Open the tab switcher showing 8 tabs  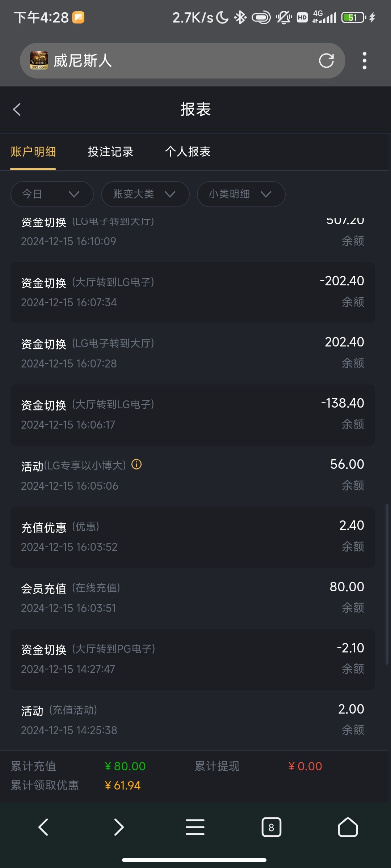point(271,827)
